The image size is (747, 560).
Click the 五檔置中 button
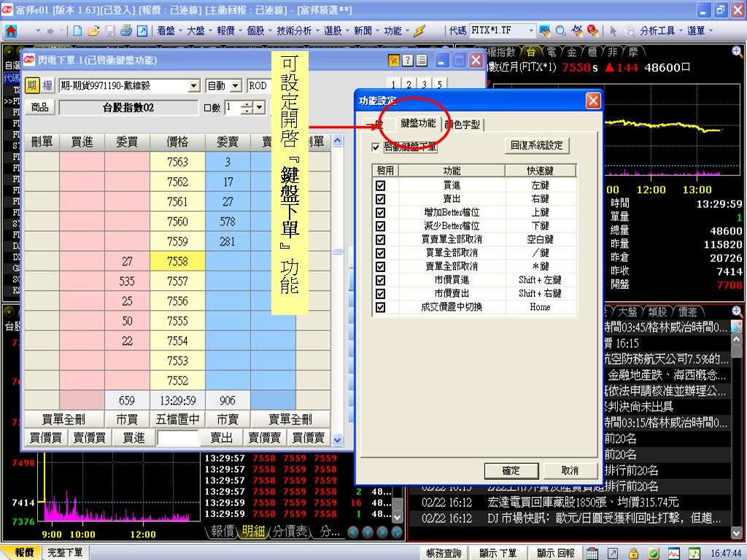(x=177, y=419)
